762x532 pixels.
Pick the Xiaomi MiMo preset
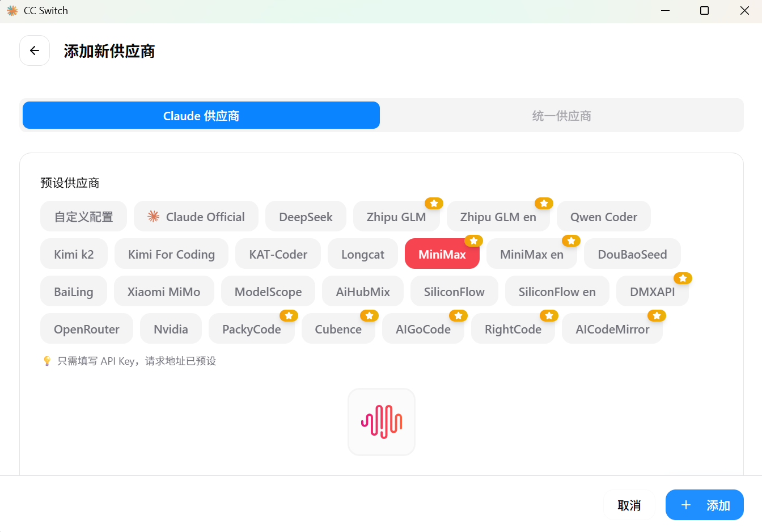[x=164, y=291]
